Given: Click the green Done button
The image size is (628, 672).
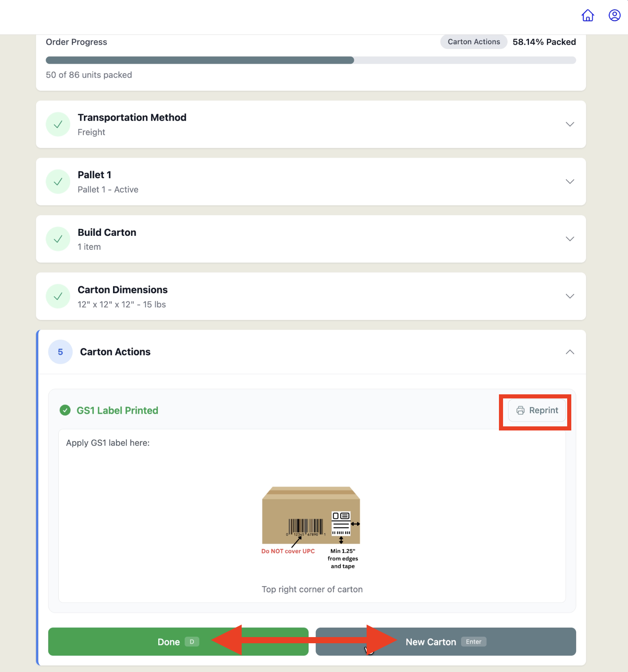Looking at the screenshot, I should pos(178,642).
